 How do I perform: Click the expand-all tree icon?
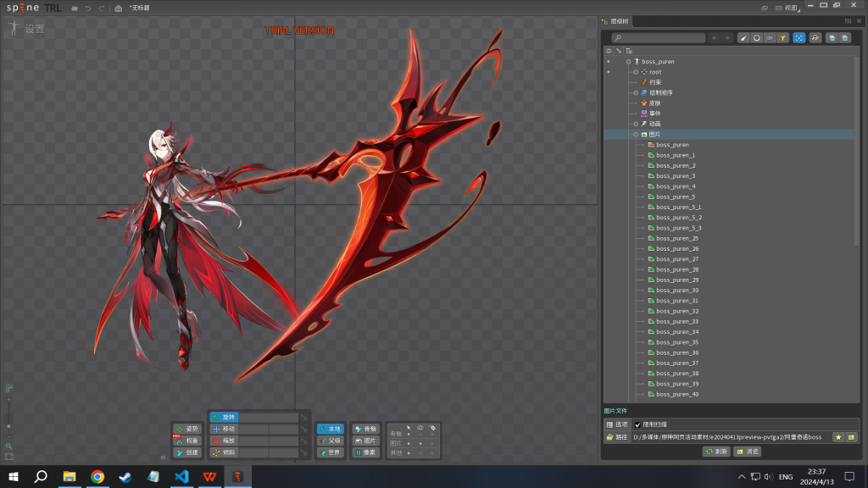pyautogui.click(x=845, y=38)
